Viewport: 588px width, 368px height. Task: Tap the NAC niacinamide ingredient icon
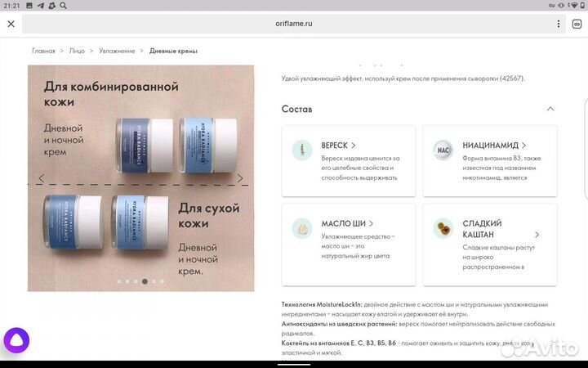coord(444,150)
